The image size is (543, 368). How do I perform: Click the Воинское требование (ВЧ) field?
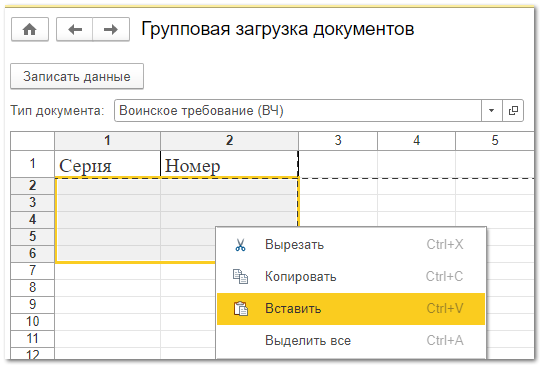coord(298,110)
